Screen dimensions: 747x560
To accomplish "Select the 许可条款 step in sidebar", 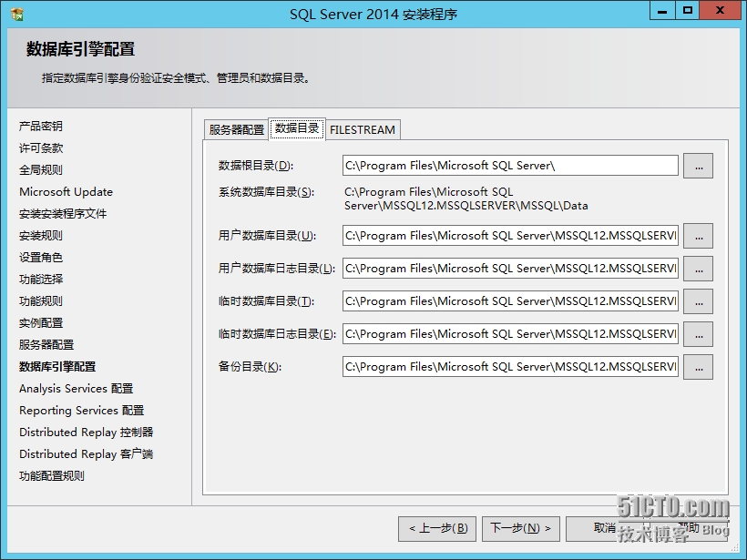I will click(x=40, y=148).
